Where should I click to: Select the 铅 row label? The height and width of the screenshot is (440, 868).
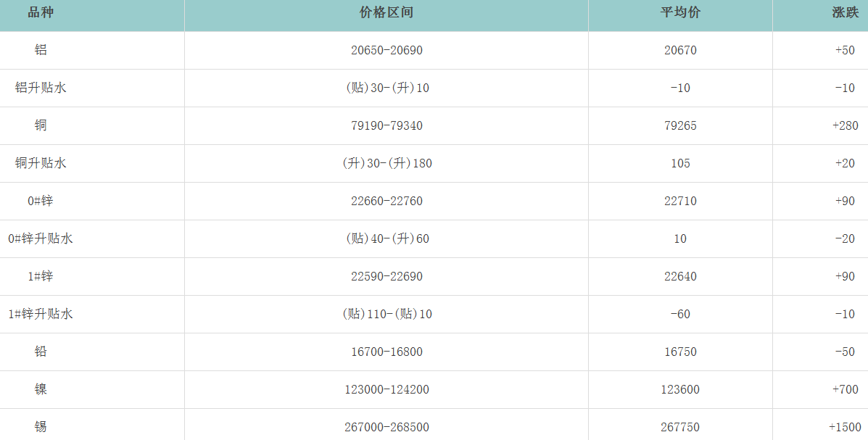pos(41,352)
